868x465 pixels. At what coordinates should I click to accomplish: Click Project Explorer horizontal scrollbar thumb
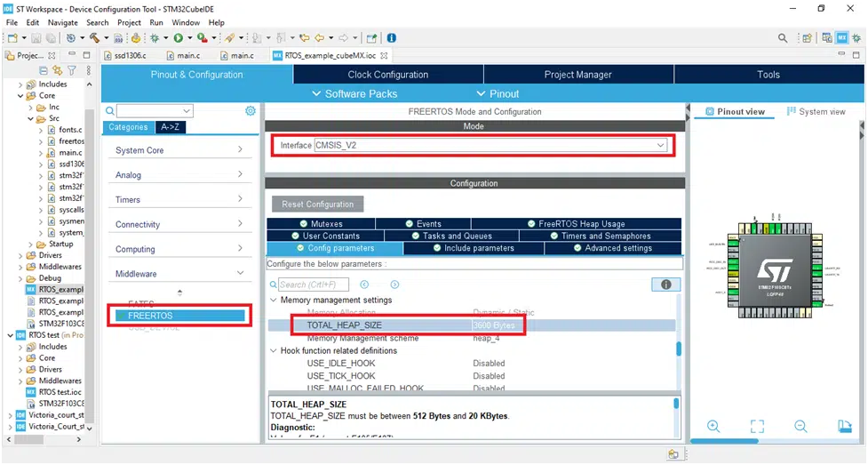(x=28, y=439)
